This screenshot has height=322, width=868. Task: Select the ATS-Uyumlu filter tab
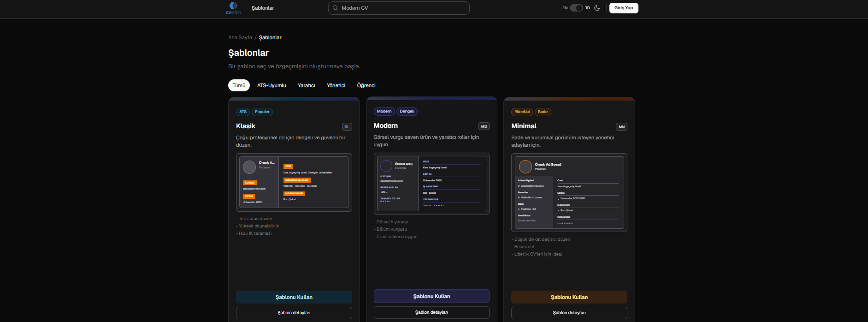(272, 85)
